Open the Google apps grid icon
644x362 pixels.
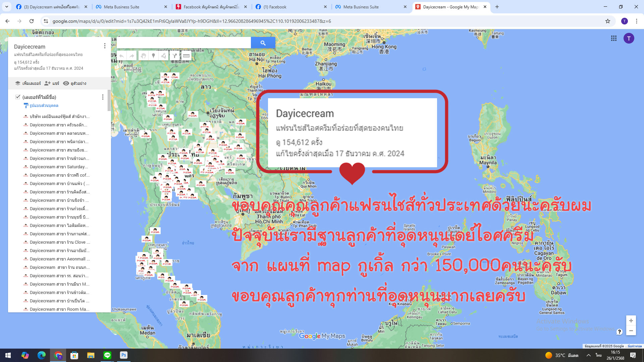click(614, 39)
